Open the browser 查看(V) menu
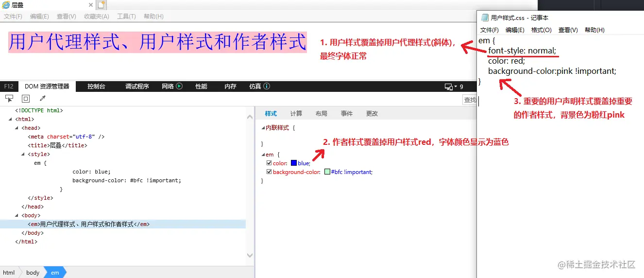This screenshot has width=644, height=278. [x=67, y=17]
